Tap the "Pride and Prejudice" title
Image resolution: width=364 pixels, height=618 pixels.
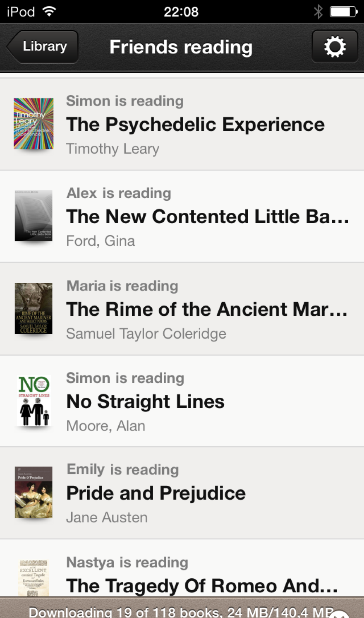[x=156, y=493]
